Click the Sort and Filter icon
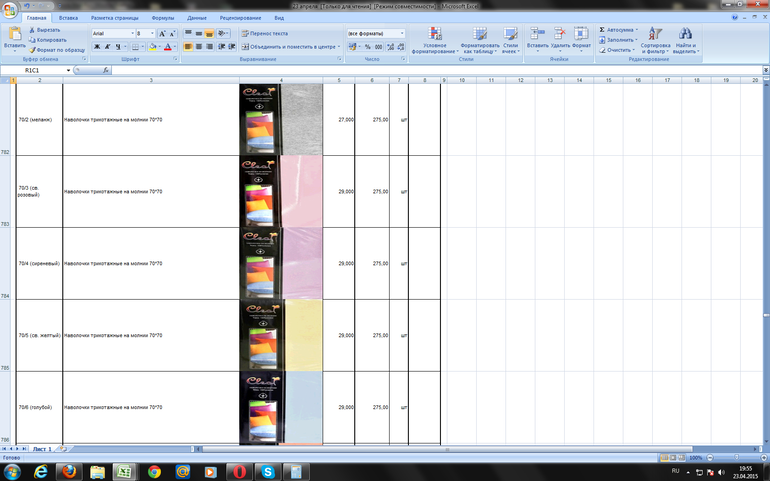Screen dimensions: 770x481 pyautogui.click(x=654, y=36)
